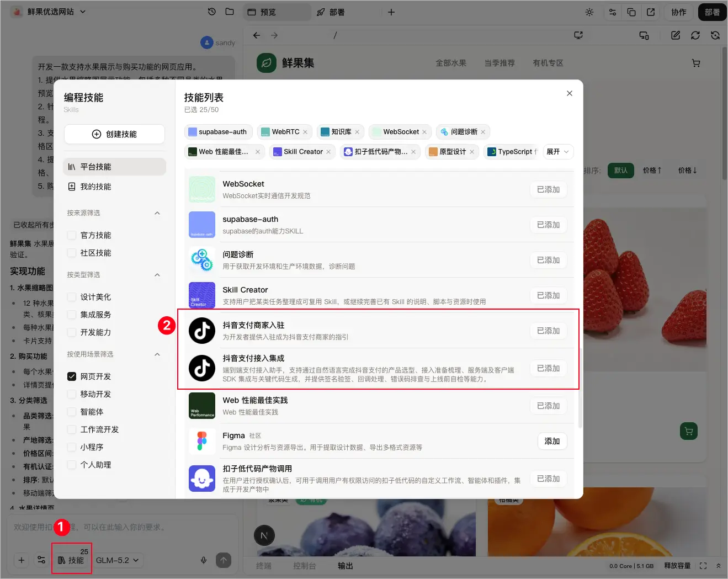Screen dimensions: 728x579
Task: Collapse the 按类型筛选 section
Action: [157, 275]
